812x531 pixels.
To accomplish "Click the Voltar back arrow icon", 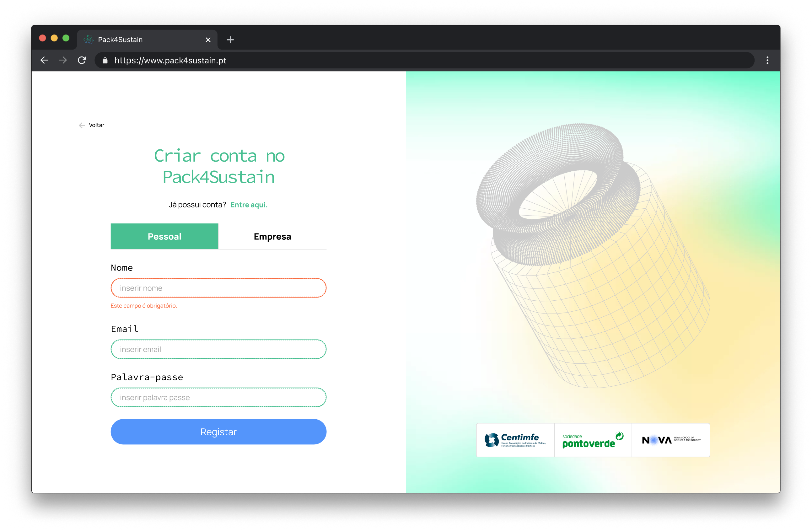I will click(x=82, y=126).
